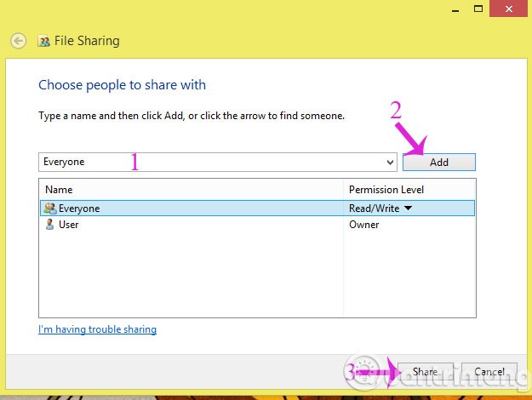Click the back arrow in File Sharing
Screen dimensions: 532x400
[16, 40]
